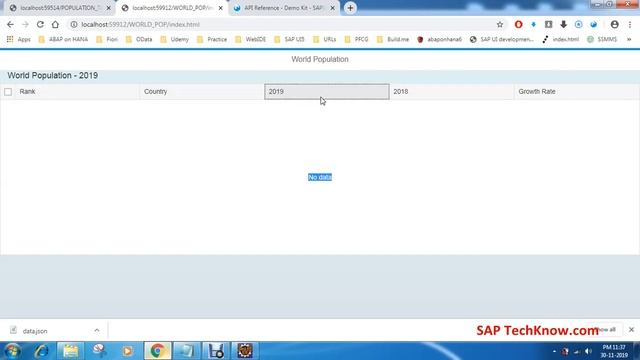Image resolution: width=640 pixels, height=360 pixels.
Task: Close the localhost:59514 tab
Action: pos(109,8)
